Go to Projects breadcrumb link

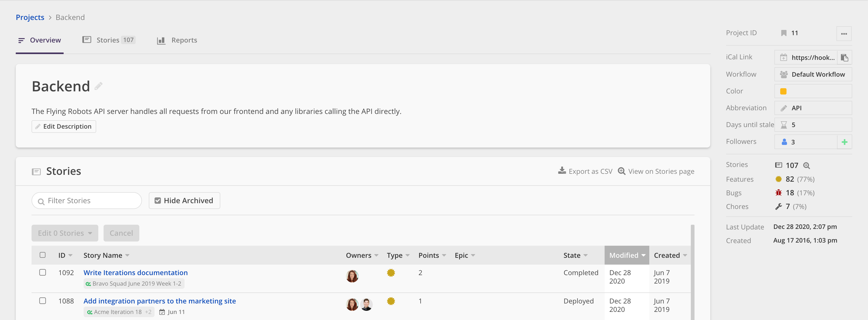tap(30, 17)
